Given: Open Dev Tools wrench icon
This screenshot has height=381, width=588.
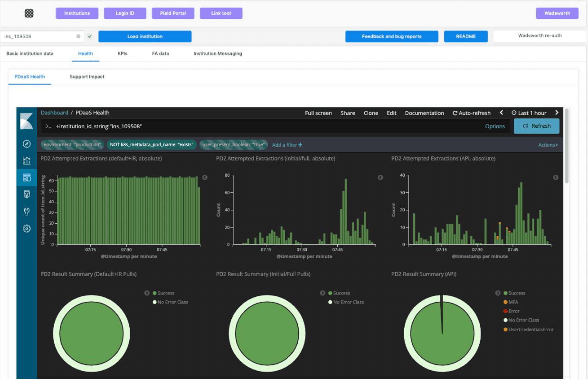Looking at the screenshot, I should click(x=27, y=211).
